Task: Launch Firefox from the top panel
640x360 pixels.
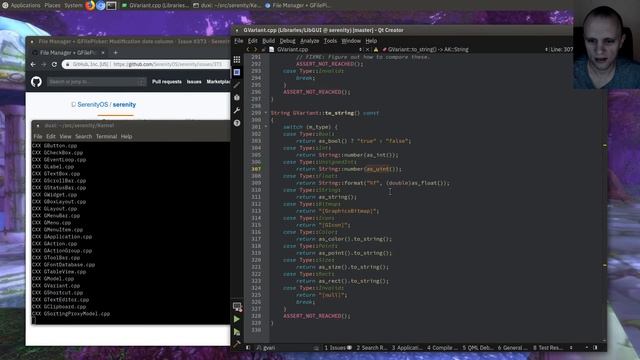Action: (x=90, y=5)
